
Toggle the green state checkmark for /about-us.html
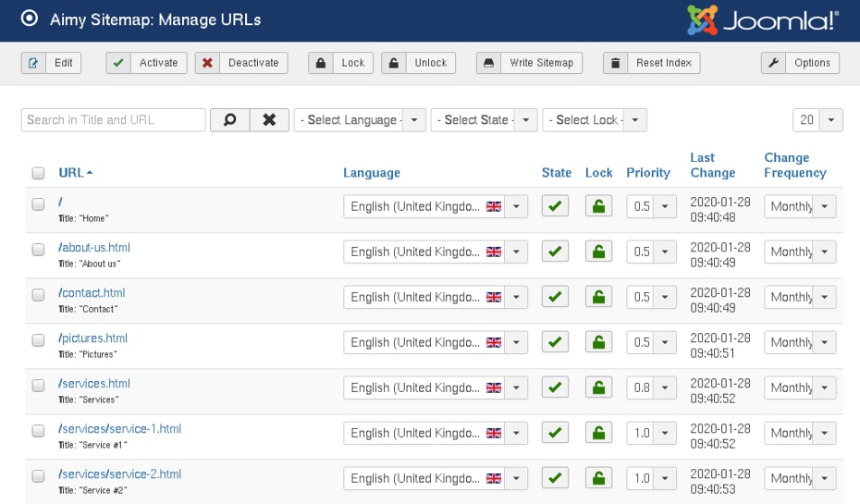pyautogui.click(x=555, y=252)
